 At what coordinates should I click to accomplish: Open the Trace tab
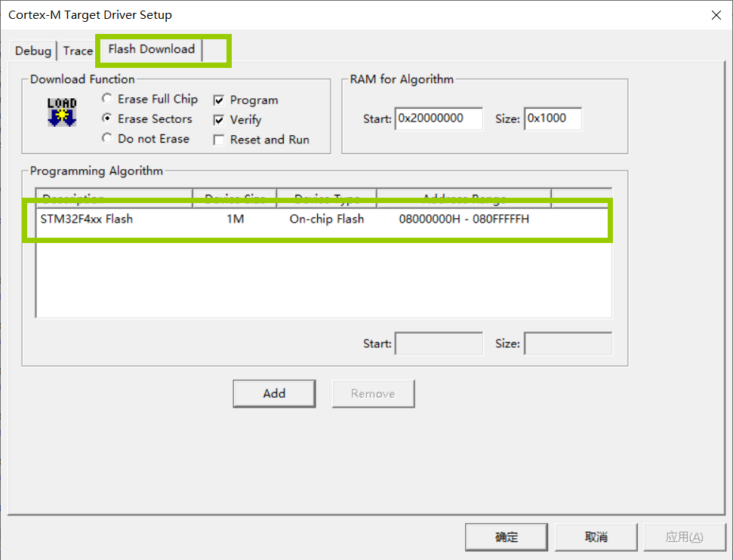tap(78, 51)
